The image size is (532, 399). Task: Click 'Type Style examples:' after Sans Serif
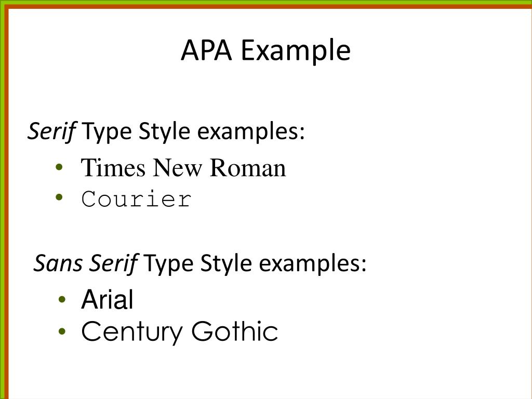pyautogui.click(x=255, y=263)
